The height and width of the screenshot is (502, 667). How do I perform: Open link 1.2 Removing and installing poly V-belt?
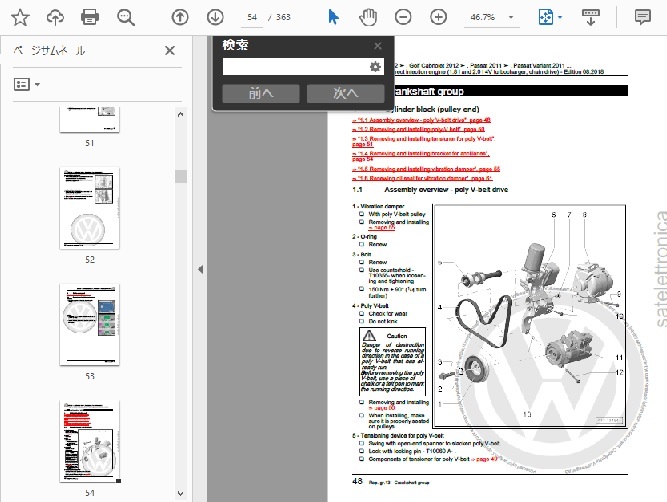click(x=418, y=129)
